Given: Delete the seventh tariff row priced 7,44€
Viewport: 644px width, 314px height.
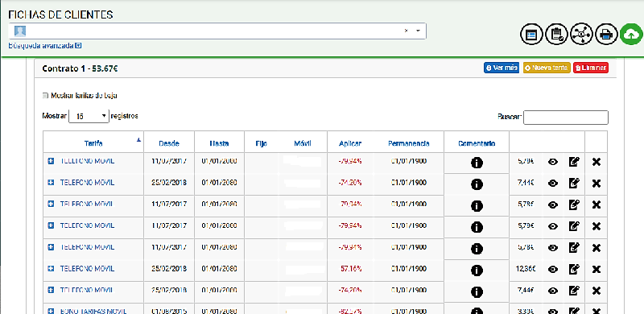Looking at the screenshot, I should (x=597, y=291).
